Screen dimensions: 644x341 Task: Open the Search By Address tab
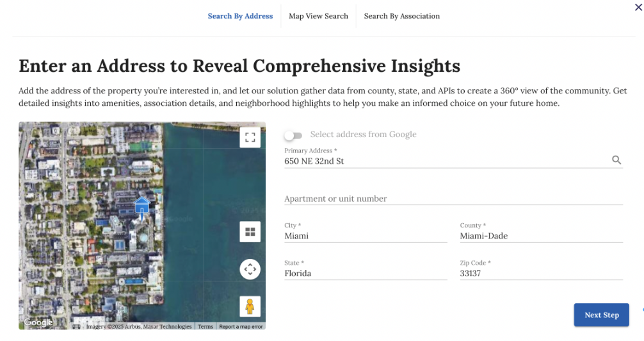coord(240,16)
